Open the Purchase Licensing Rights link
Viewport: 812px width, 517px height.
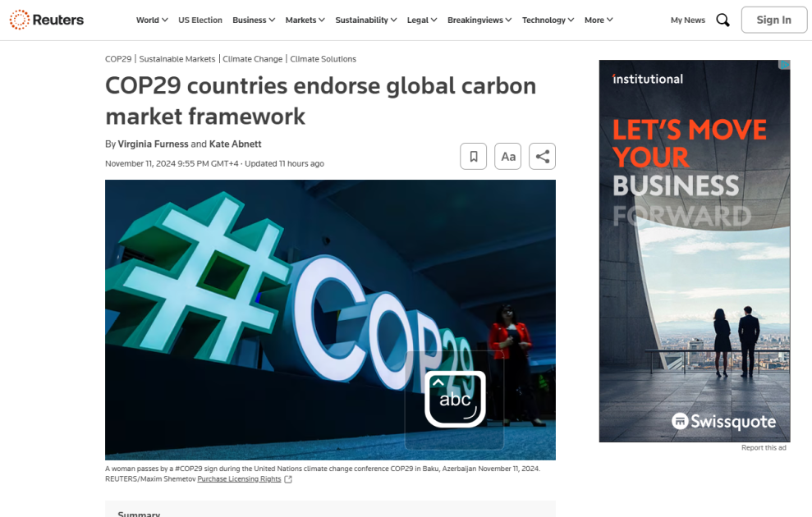click(x=239, y=479)
